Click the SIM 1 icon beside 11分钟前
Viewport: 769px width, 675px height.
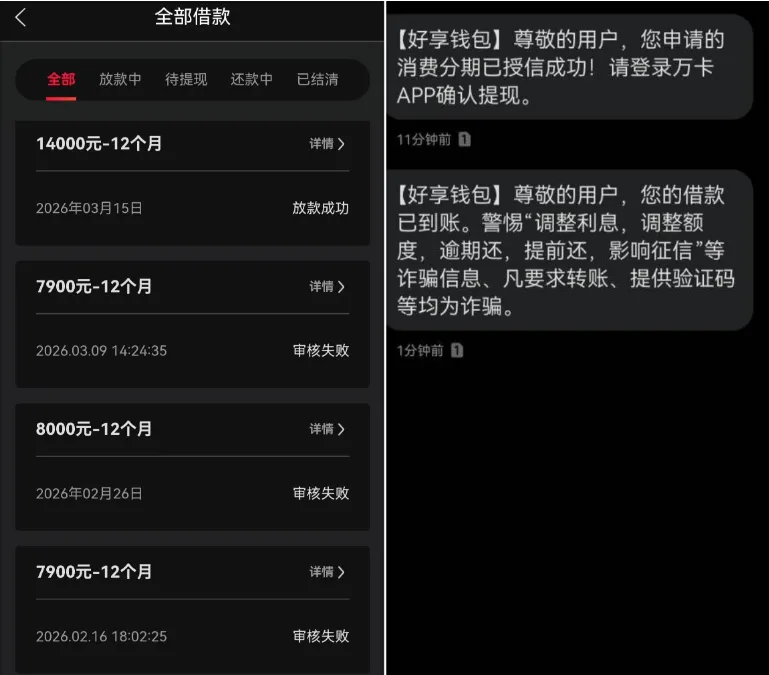464,140
